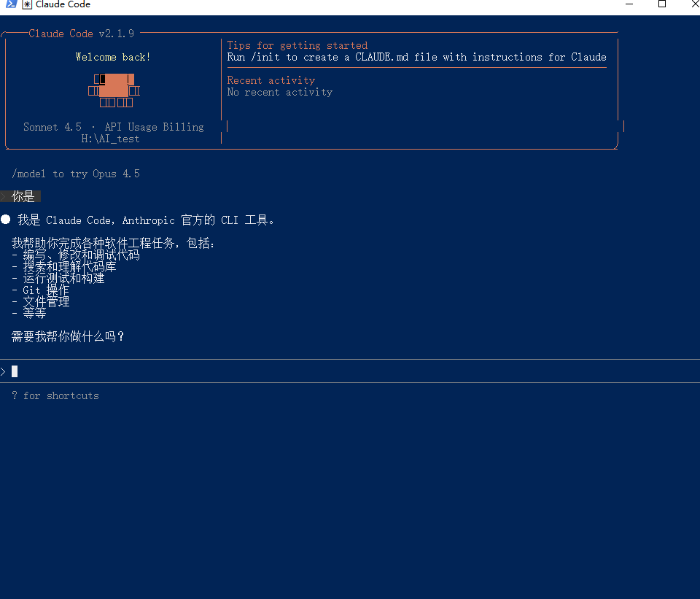Click the question '需要我帮你做什么吗?'

(x=68, y=336)
